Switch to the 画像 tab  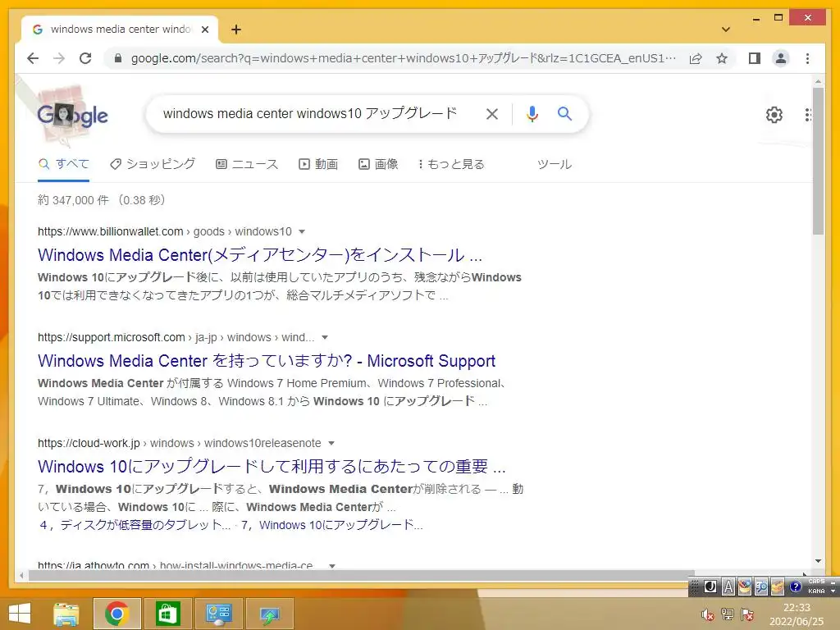tap(378, 164)
